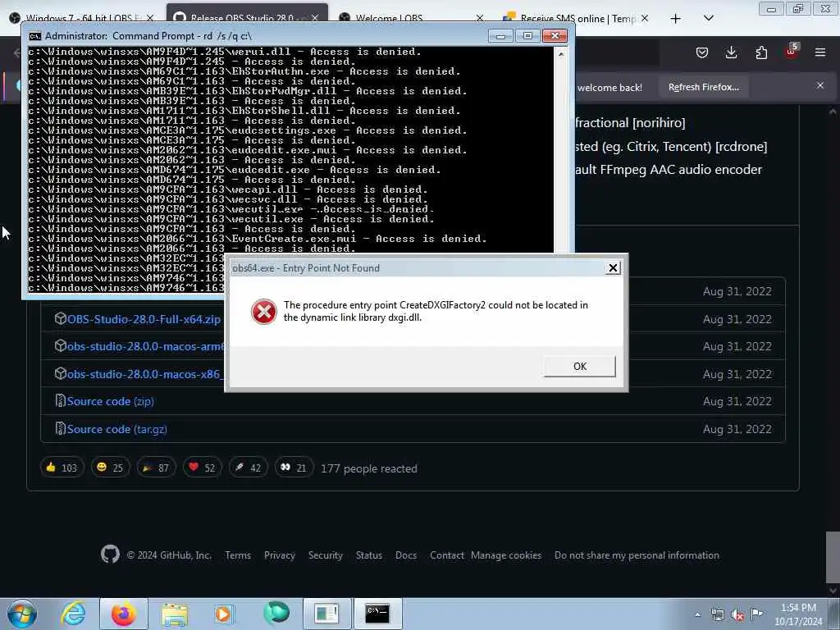This screenshot has width=840, height=630.
Task: Open the Contact footer link
Action: click(447, 555)
